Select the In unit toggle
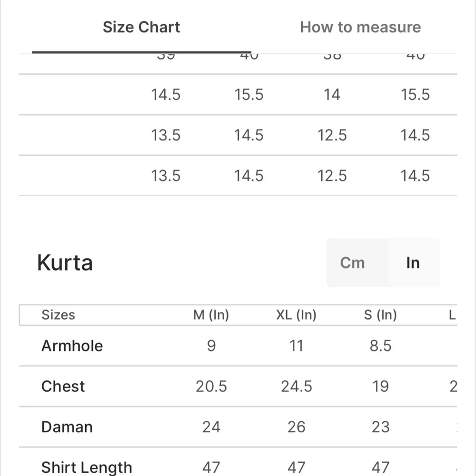Viewport: 476px width, 476px height. click(413, 263)
